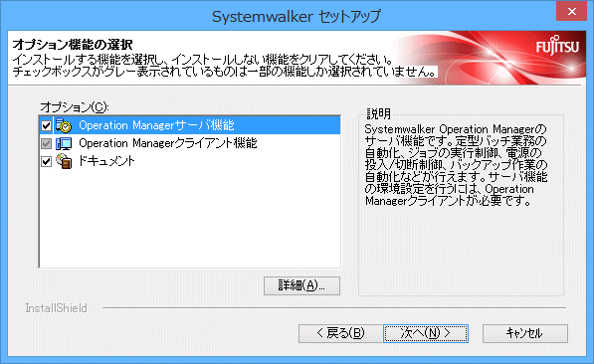594x364 pixels.
Task: Toggle the grayed Operation Managerクライアント機能 checkbox
Action: point(46,143)
